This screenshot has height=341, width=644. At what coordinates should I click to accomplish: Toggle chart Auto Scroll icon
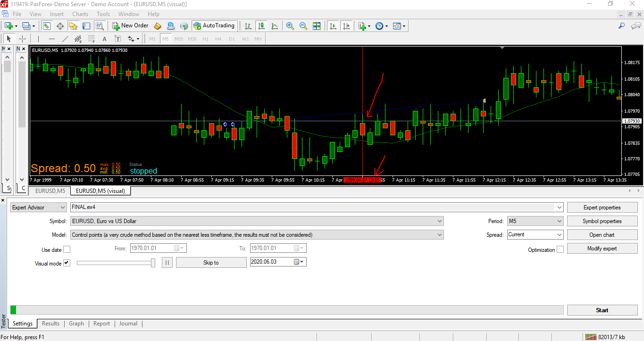pos(334,26)
